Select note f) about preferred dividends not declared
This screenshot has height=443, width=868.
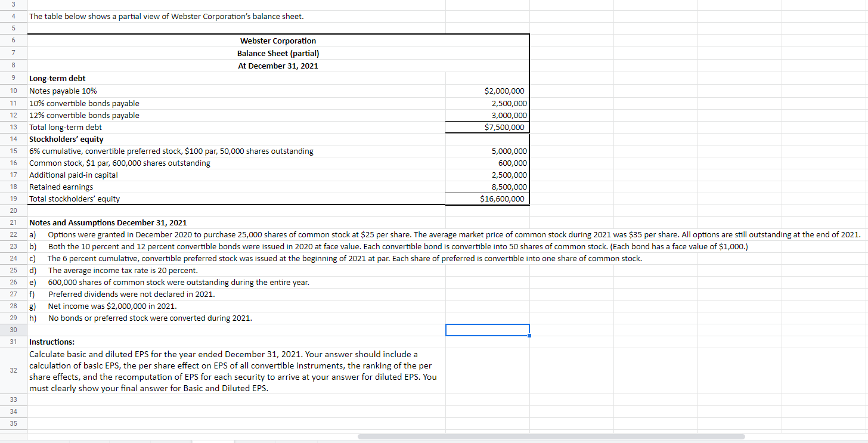tap(122, 294)
